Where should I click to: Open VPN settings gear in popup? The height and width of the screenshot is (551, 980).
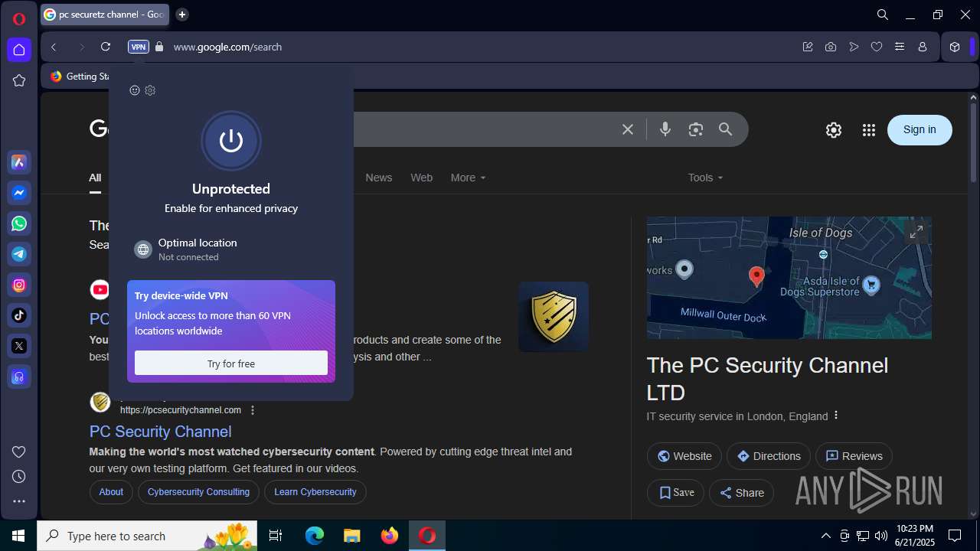150,90
